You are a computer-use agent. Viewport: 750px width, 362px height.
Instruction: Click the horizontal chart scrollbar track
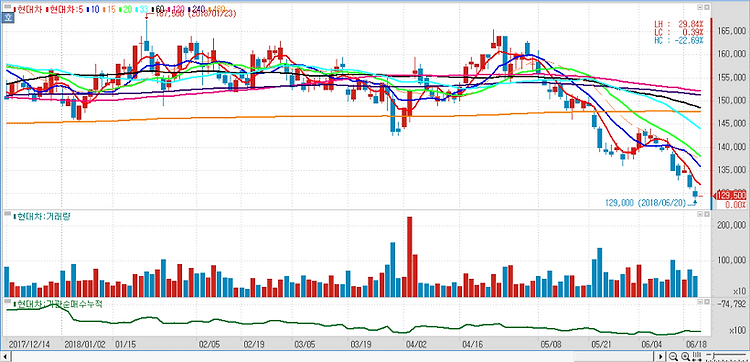(333, 357)
